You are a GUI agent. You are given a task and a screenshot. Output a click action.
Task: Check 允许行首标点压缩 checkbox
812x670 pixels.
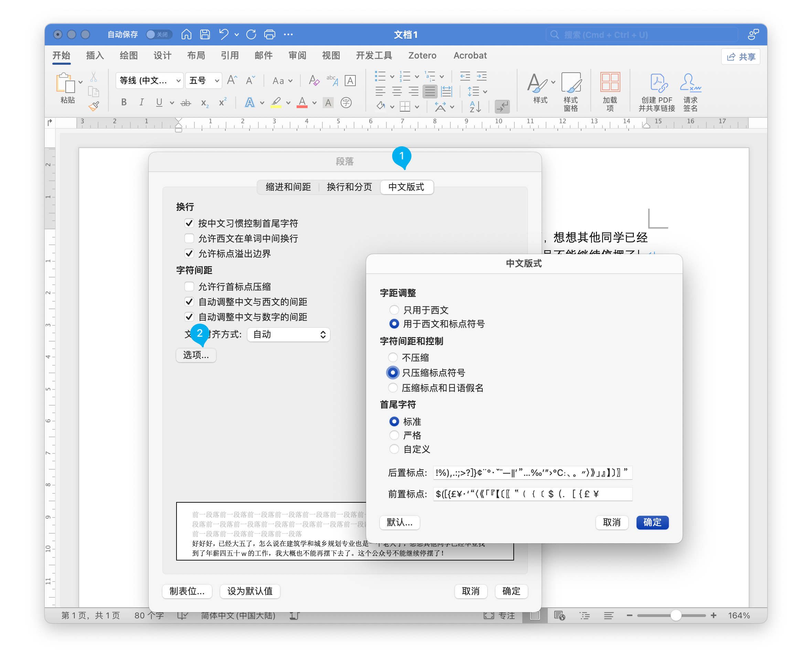tap(189, 287)
